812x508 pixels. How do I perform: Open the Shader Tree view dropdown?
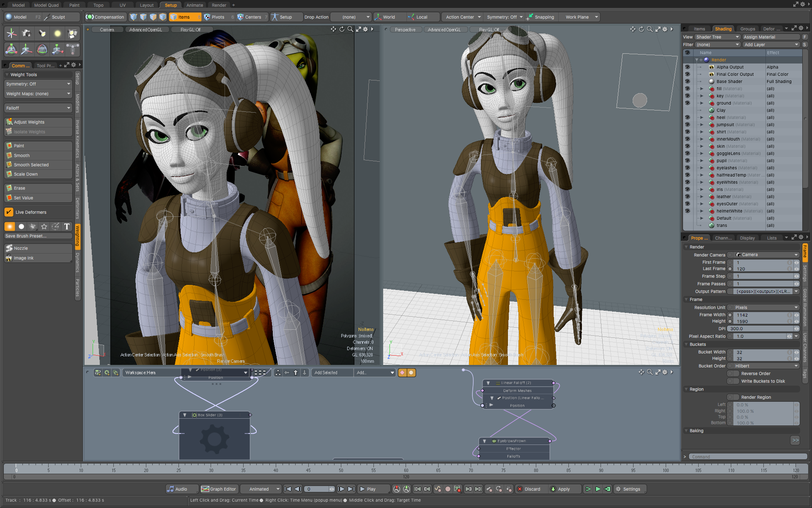(x=717, y=37)
